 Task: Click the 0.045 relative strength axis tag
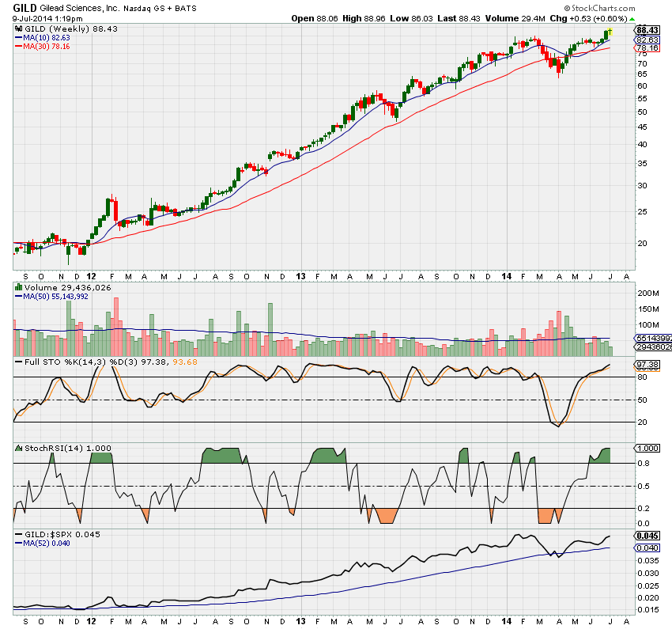tap(647, 536)
